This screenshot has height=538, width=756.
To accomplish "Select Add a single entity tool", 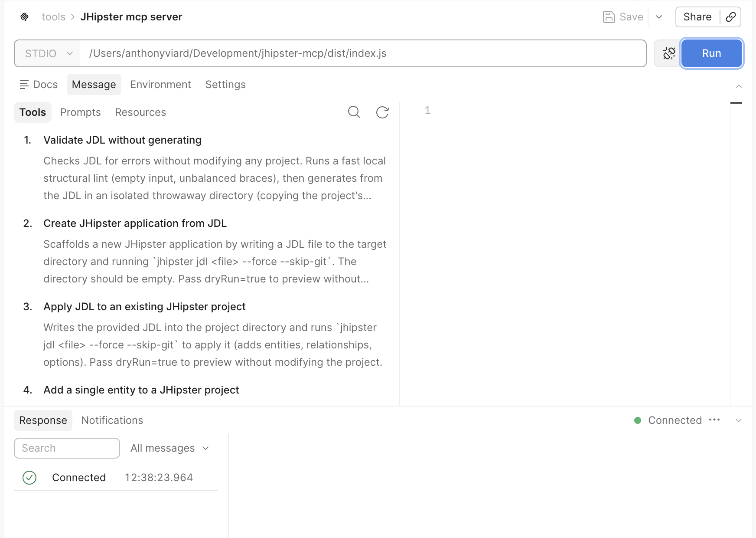I will [x=141, y=390].
